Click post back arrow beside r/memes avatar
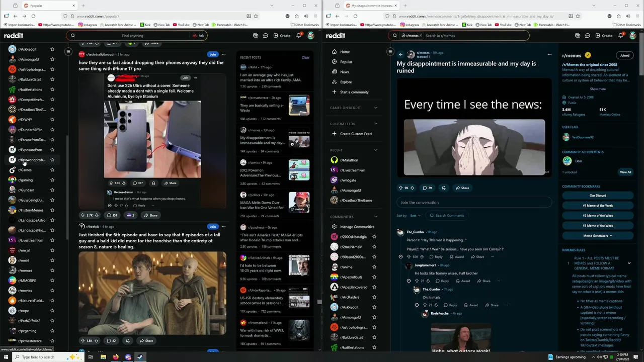 click(400, 54)
